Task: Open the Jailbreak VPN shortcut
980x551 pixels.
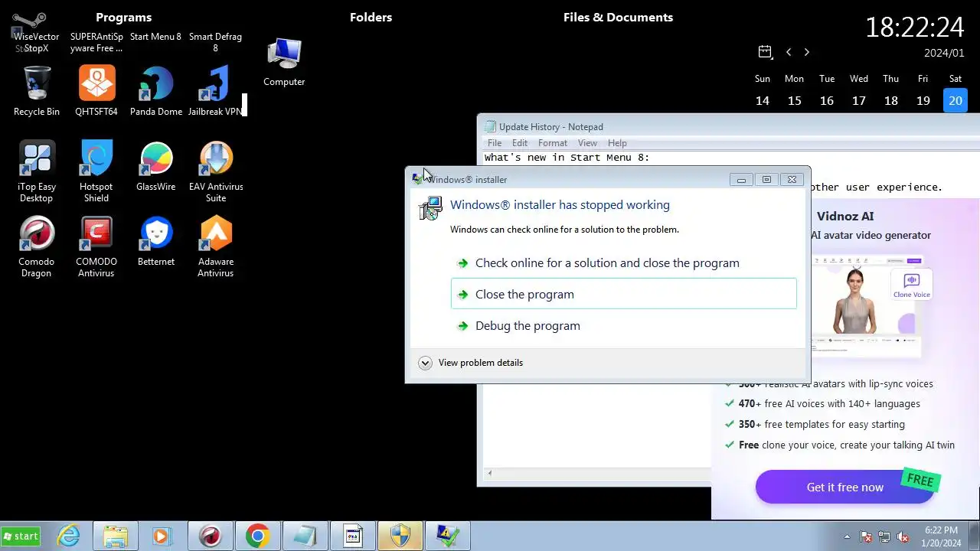Action: pyautogui.click(x=216, y=90)
